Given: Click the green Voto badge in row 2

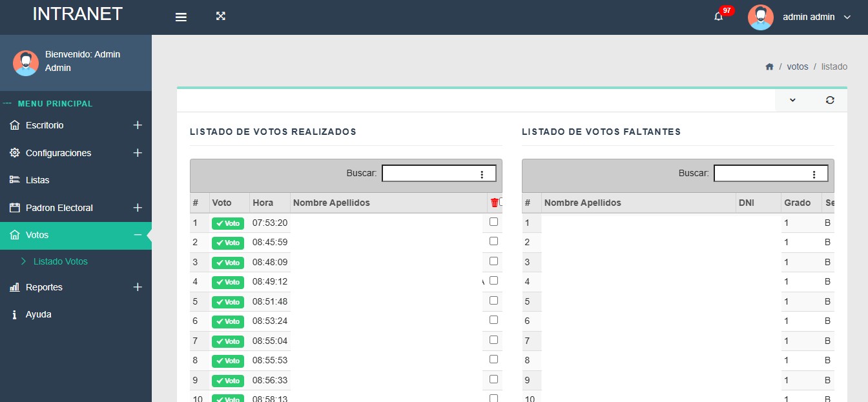Looking at the screenshot, I should pyautogui.click(x=228, y=243).
